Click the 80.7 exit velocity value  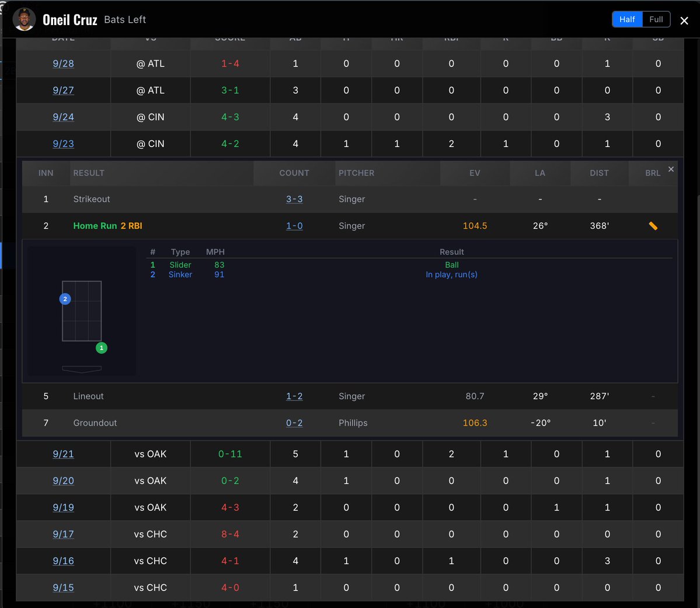point(475,396)
